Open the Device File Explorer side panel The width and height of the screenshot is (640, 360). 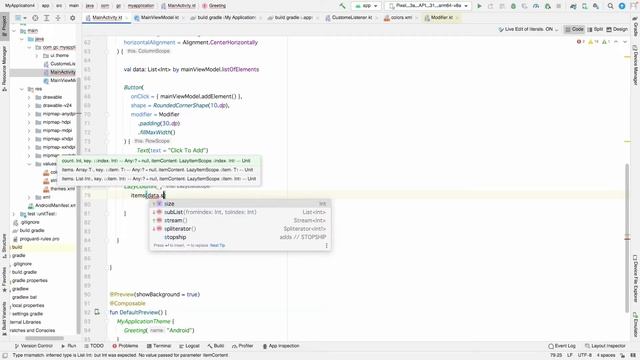click(x=636, y=278)
